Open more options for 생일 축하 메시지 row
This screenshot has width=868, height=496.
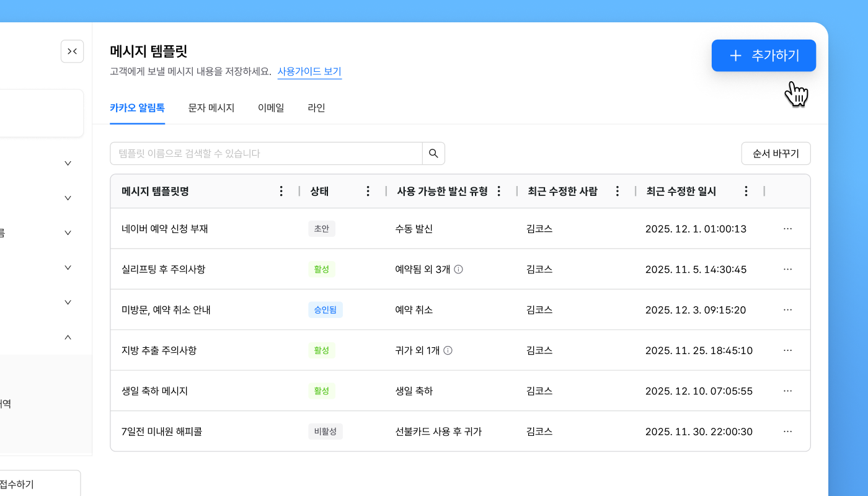[787, 391]
